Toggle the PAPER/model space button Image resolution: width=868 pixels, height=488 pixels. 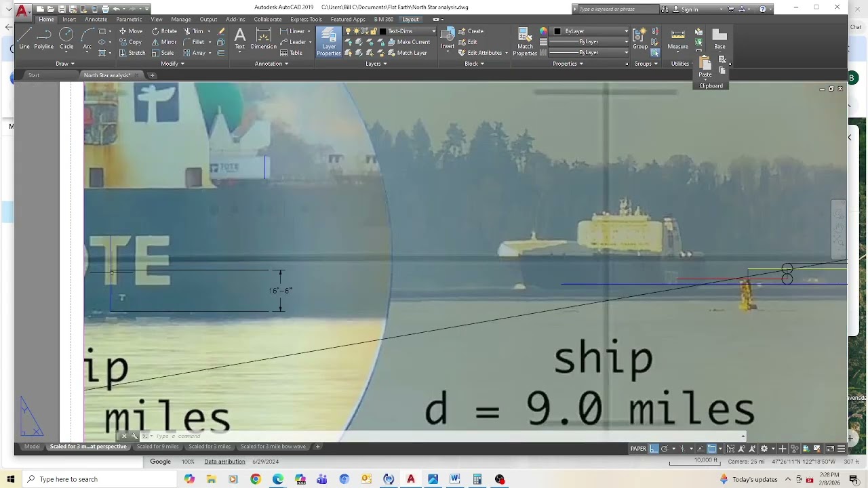pos(638,449)
